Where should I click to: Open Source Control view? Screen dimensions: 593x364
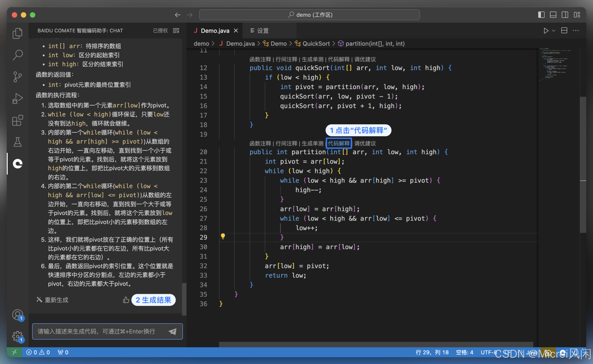[x=17, y=77]
